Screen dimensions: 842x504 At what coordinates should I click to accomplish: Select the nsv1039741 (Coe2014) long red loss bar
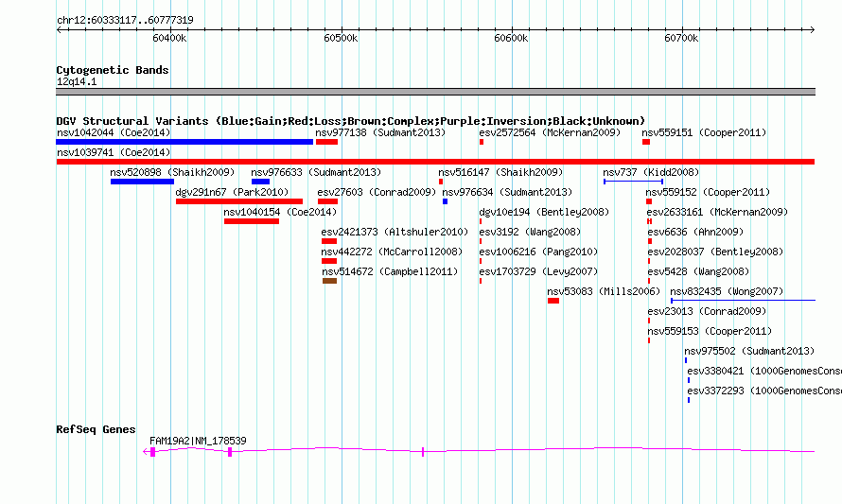point(435,162)
